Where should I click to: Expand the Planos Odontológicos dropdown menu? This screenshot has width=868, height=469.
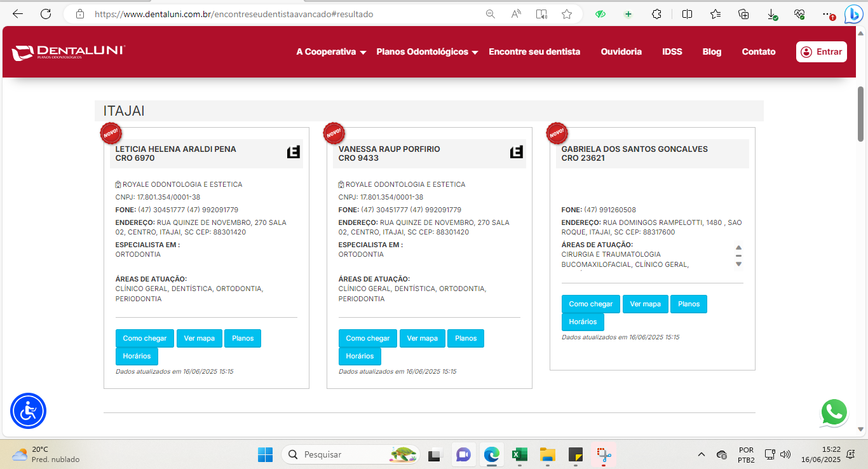point(427,52)
